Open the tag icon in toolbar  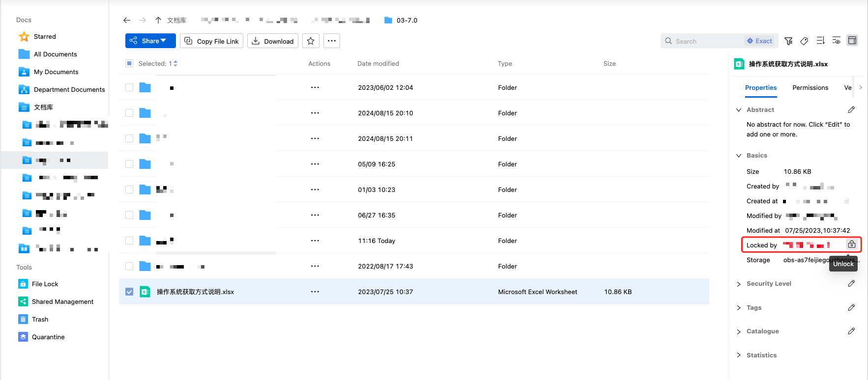804,41
